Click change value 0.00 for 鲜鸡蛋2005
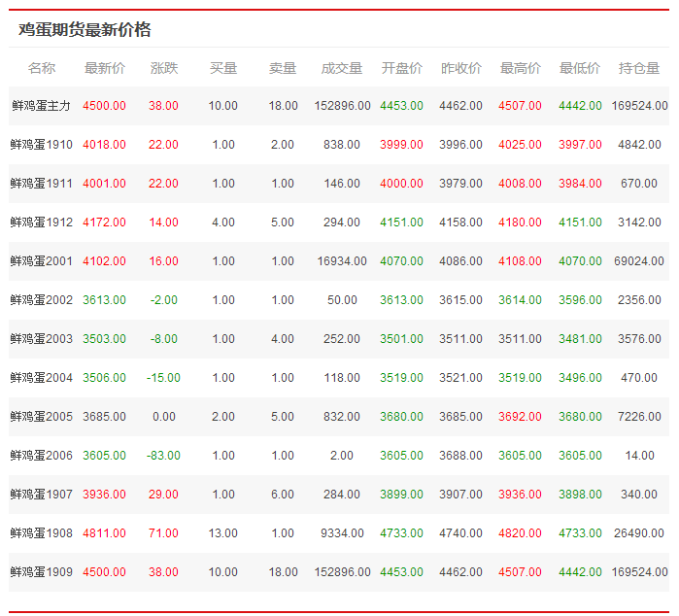Image resolution: width=679 pixels, height=616 pixels. [x=164, y=416]
